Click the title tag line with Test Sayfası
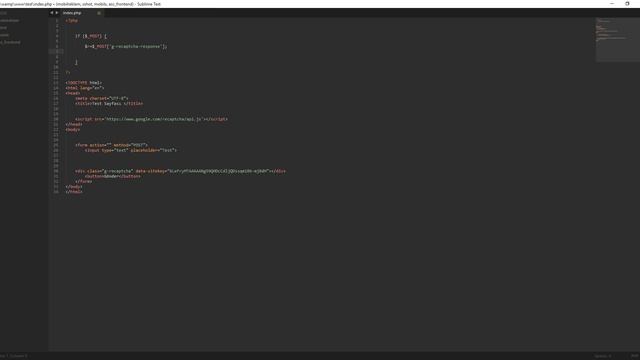 tap(109, 104)
